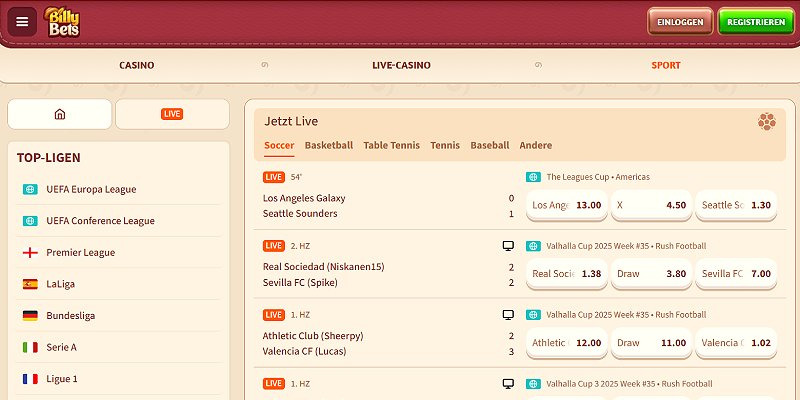Select the Basketball tab
Image resolution: width=800 pixels, height=400 pixels.
pyautogui.click(x=328, y=146)
